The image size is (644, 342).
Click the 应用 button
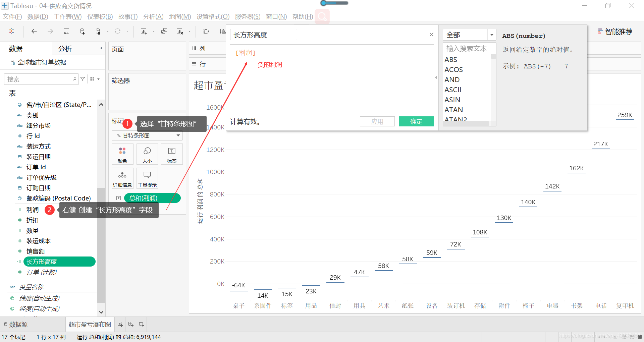pos(377,121)
